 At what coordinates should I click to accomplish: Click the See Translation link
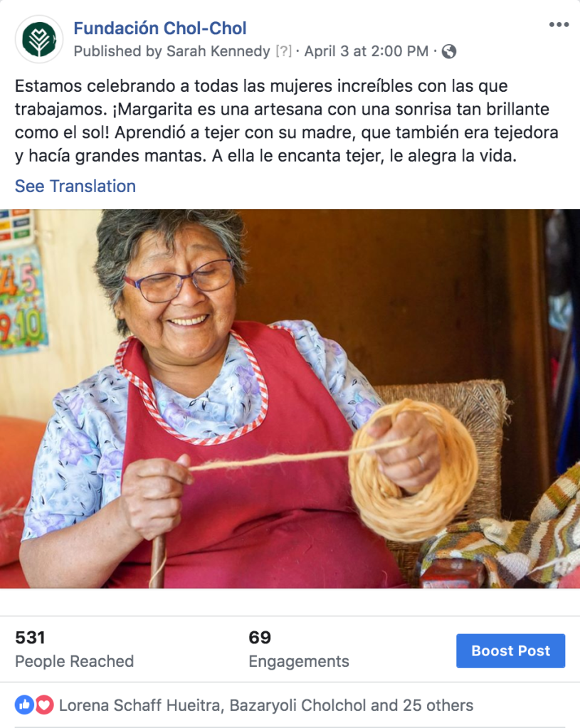tap(75, 186)
